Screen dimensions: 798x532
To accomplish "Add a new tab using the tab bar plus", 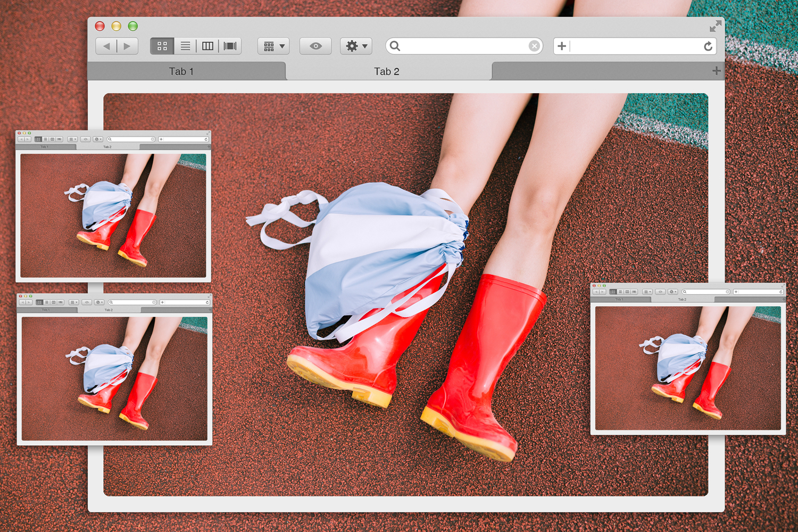I will (x=716, y=71).
